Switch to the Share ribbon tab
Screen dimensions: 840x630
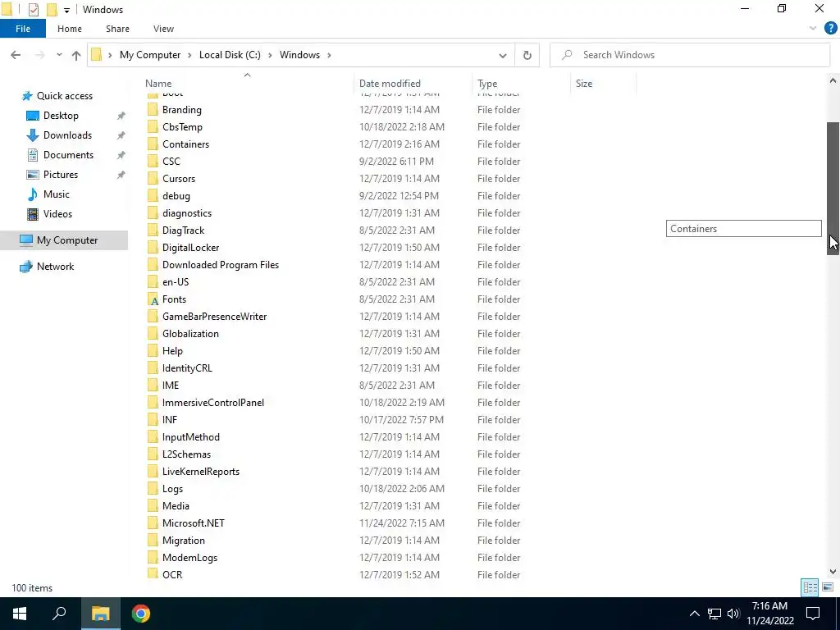tap(117, 29)
